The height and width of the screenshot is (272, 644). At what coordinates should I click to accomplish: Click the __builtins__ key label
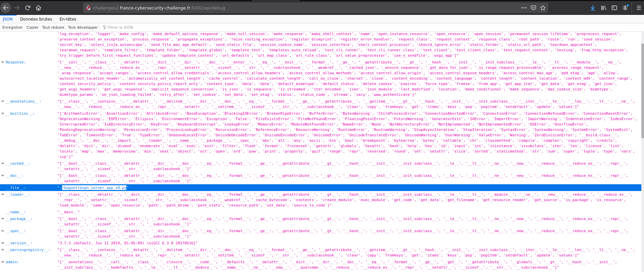pyautogui.click(x=20, y=114)
